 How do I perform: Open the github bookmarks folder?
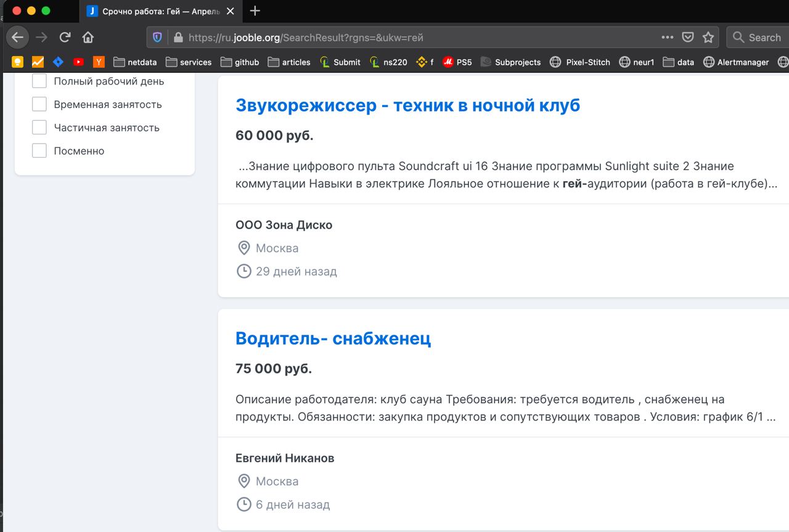coord(240,62)
